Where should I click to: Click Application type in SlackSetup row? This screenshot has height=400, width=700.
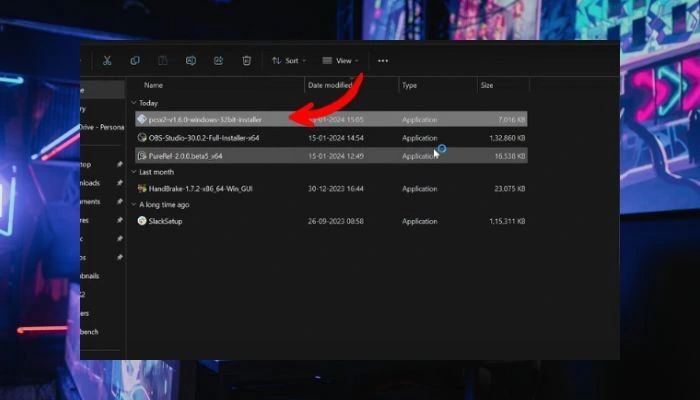(420, 221)
